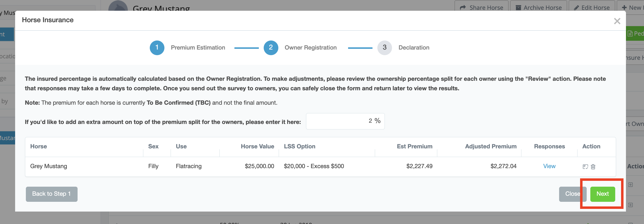Viewport: 644px width, 224px height.
Task: Click the Horse column header
Action: pos(39,146)
